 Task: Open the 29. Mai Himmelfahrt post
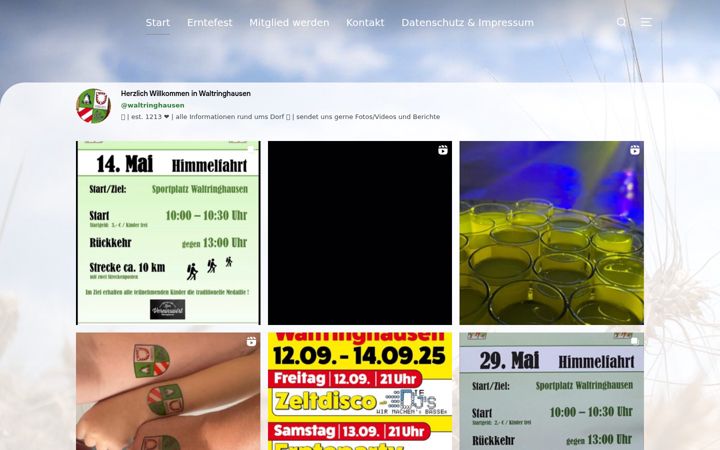[551, 391]
